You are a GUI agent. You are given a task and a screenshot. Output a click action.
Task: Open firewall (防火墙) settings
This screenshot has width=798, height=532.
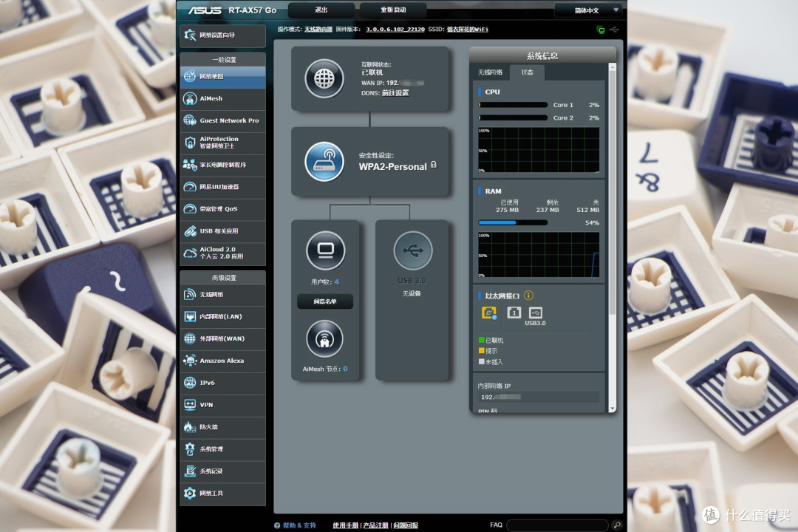222,427
